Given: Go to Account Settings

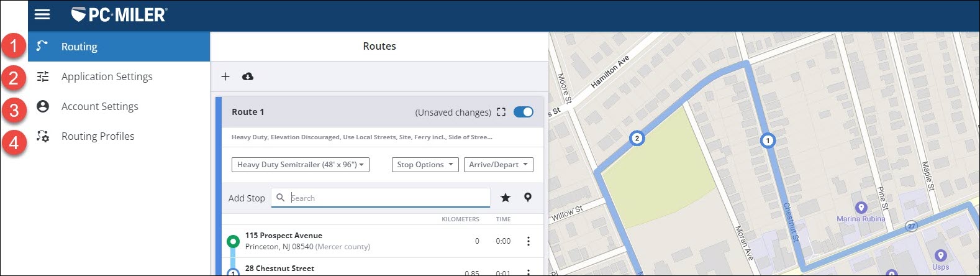Looking at the screenshot, I should pyautogui.click(x=100, y=106).
